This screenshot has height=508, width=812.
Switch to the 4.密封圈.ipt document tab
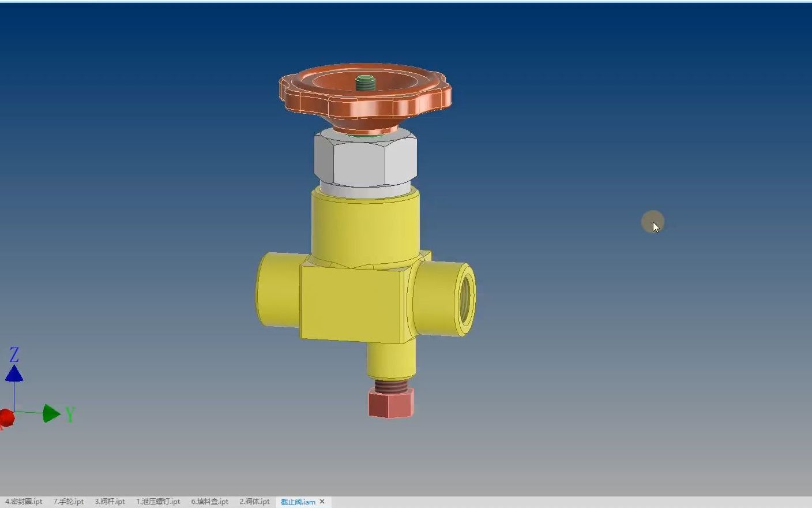tap(24, 502)
